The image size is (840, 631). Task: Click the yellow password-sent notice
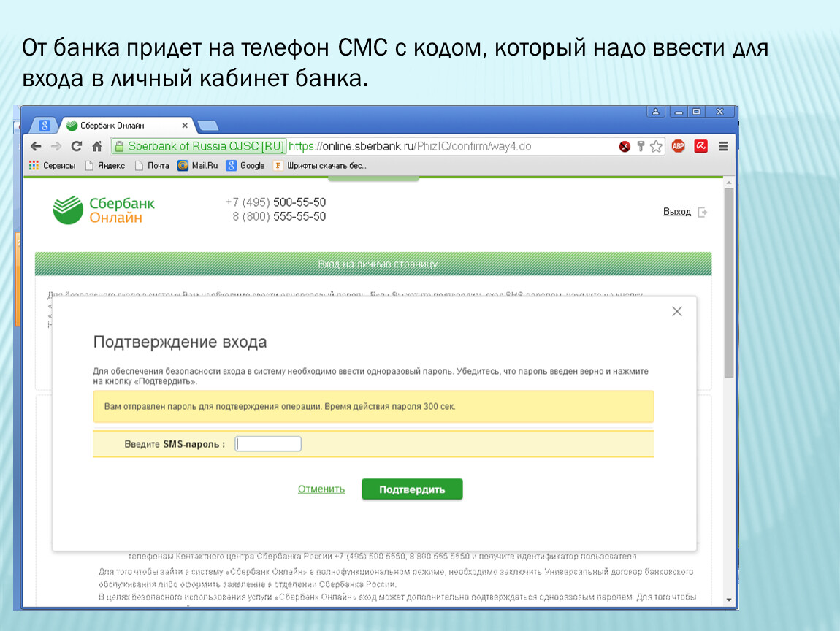click(373, 407)
